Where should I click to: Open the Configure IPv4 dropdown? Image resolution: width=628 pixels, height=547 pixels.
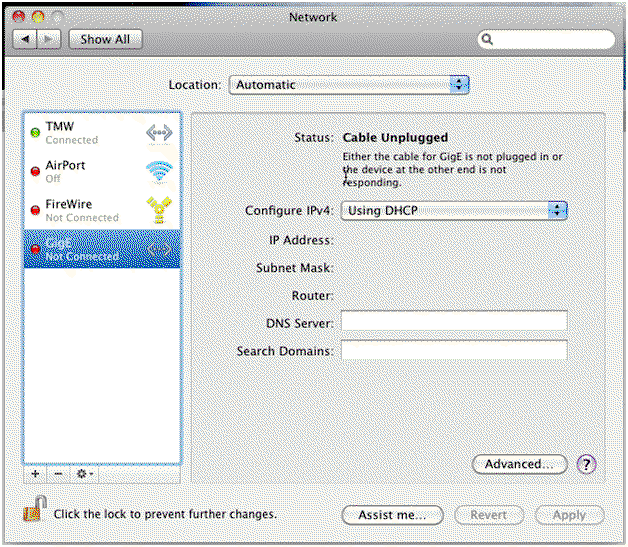pos(454,211)
